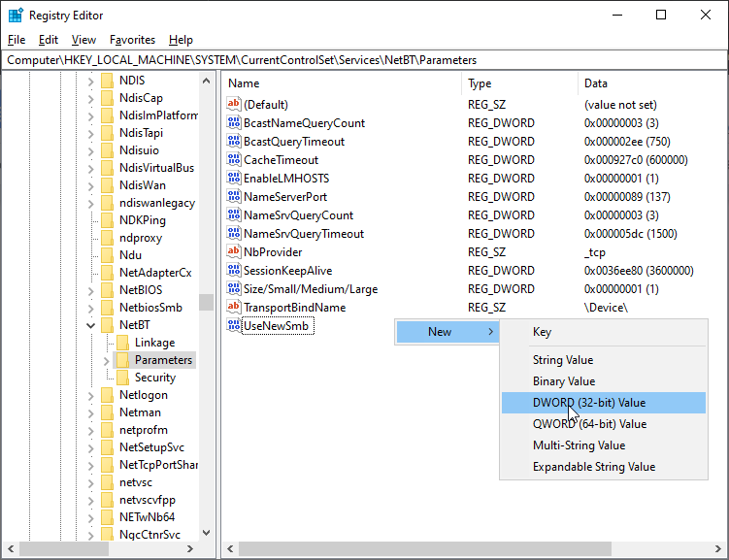This screenshot has height=560, width=729.
Task: Click the TransportBindName string icon
Action: pos(234,308)
